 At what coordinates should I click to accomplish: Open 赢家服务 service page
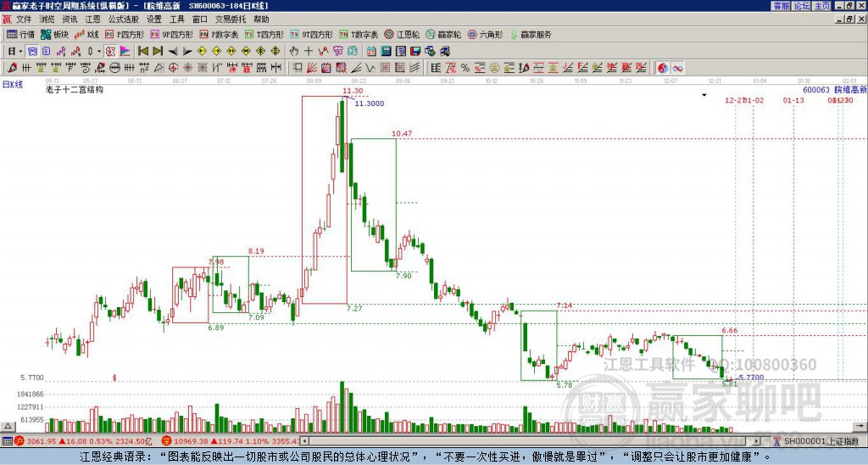point(531,34)
